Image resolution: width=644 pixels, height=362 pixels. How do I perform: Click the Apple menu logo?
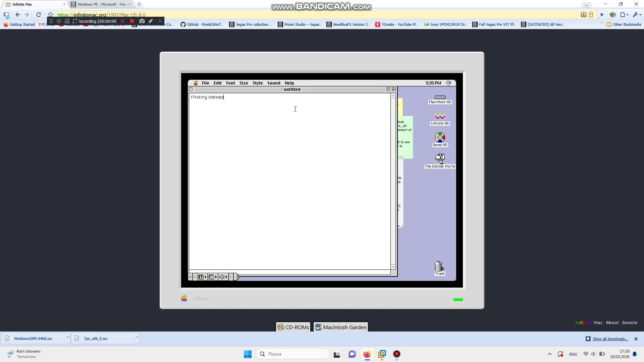point(196,83)
